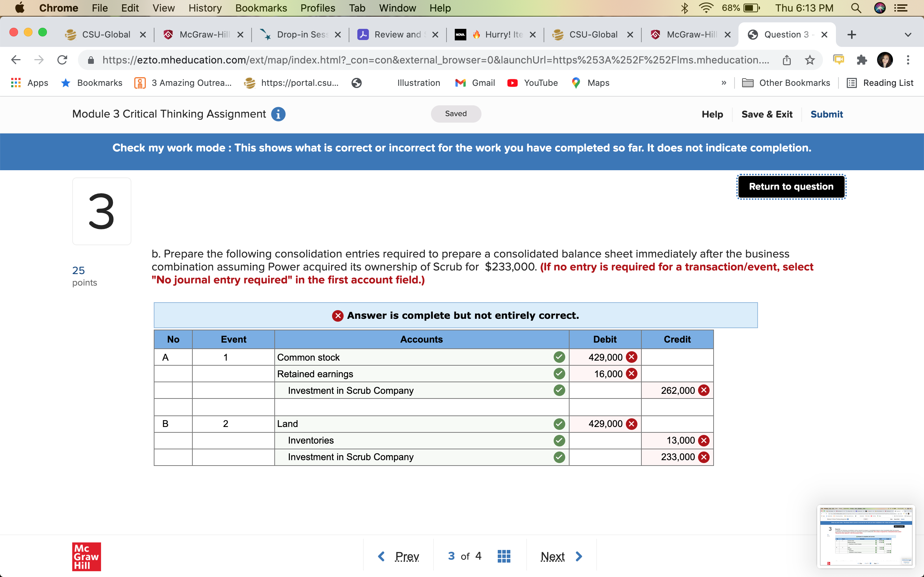
Task: Click green check beside Inventories account
Action: point(559,440)
